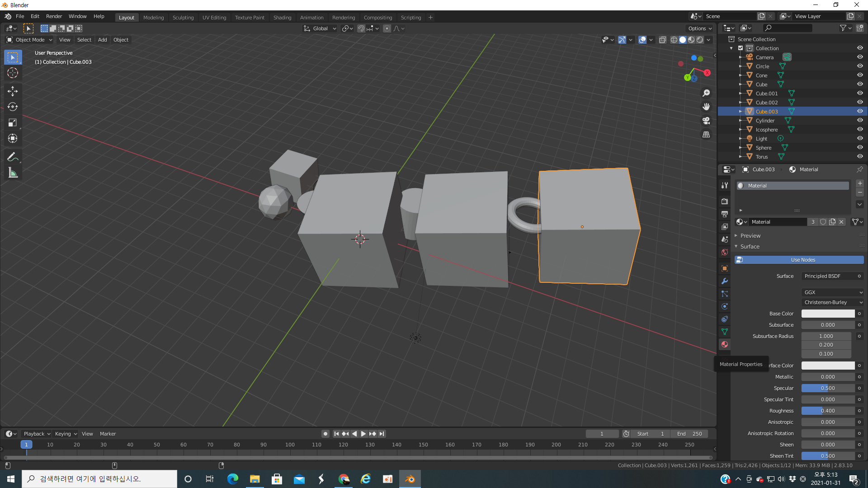Click the End frame field
This screenshot has width=868, height=488.
click(x=689, y=434)
